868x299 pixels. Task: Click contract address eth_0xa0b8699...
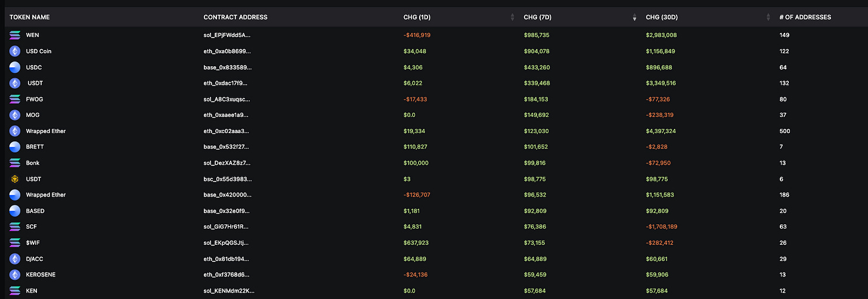coord(227,51)
